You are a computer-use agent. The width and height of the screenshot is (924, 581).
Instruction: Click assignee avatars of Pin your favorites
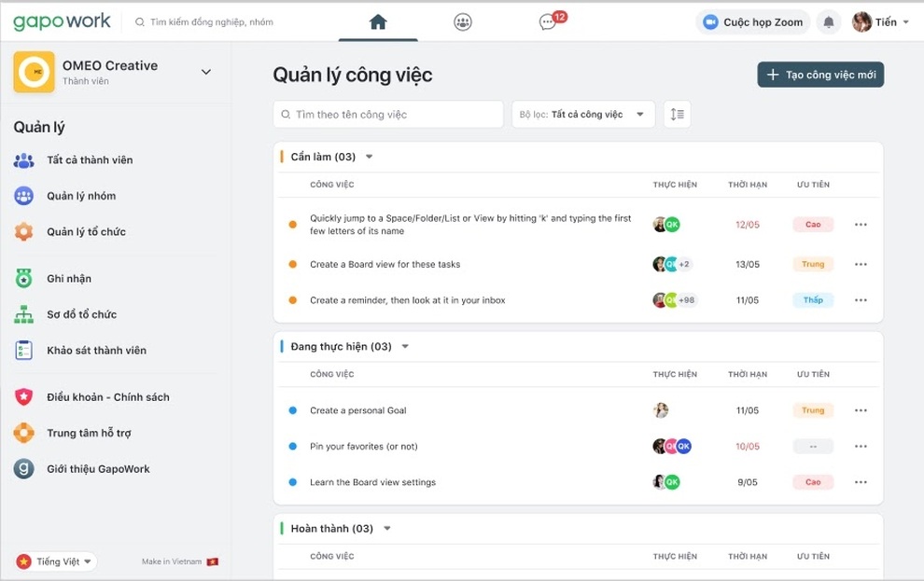coord(672,446)
